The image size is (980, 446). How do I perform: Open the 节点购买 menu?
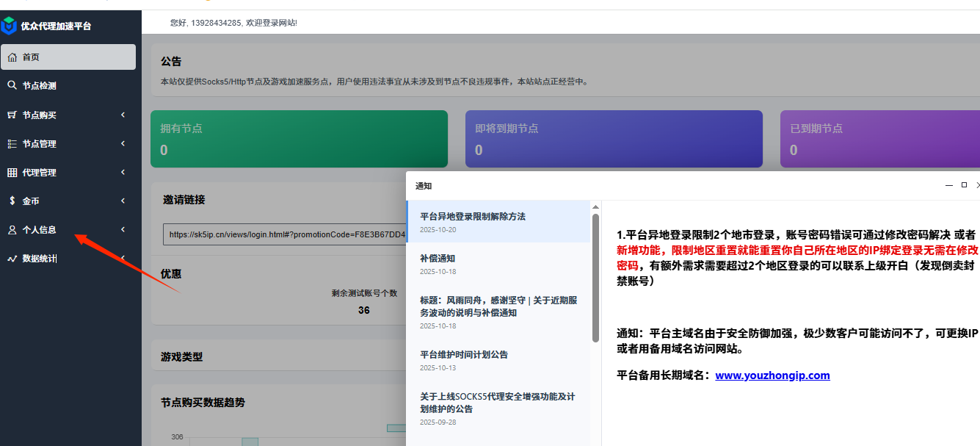tap(68, 115)
